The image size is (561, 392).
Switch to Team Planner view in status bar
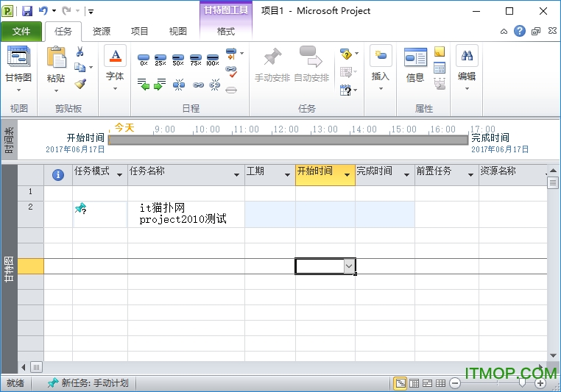click(x=427, y=383)
